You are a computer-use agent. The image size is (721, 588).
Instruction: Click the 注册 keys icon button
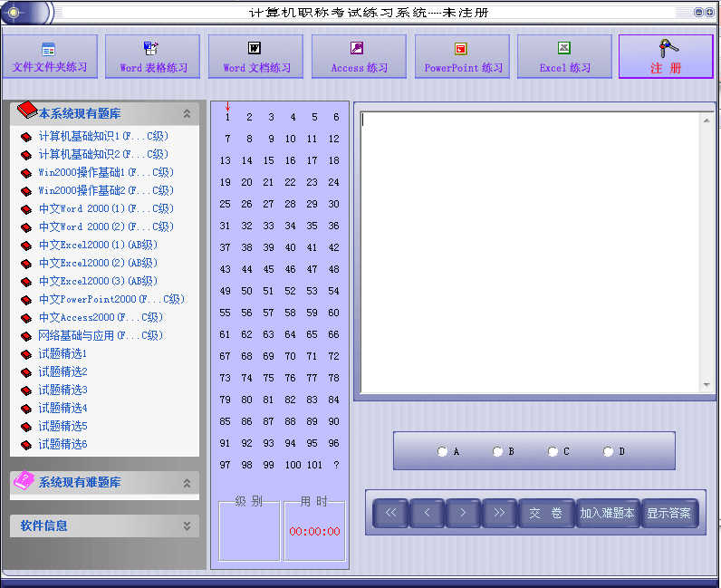pos(666,48)
